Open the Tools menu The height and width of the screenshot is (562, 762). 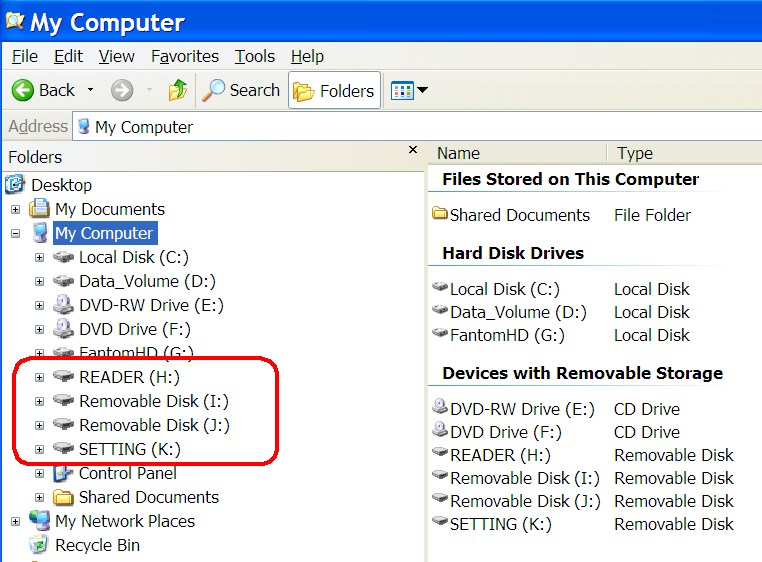pos(255,56)
